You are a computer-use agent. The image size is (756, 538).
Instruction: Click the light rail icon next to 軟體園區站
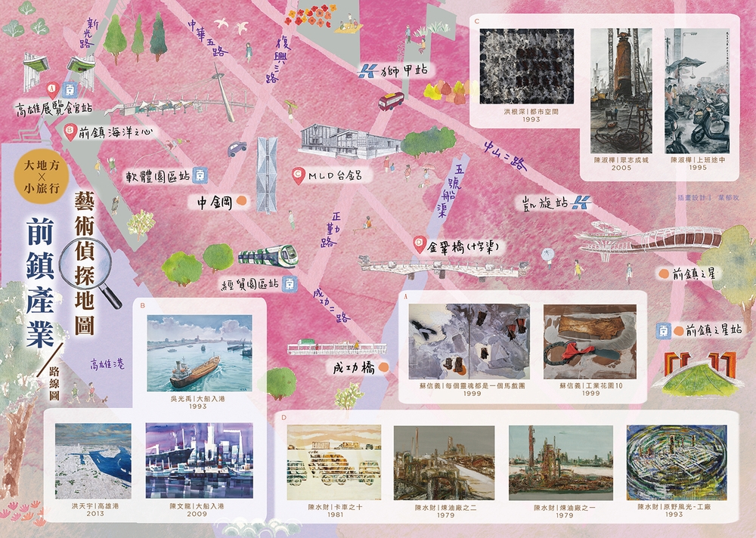(200, 175)
